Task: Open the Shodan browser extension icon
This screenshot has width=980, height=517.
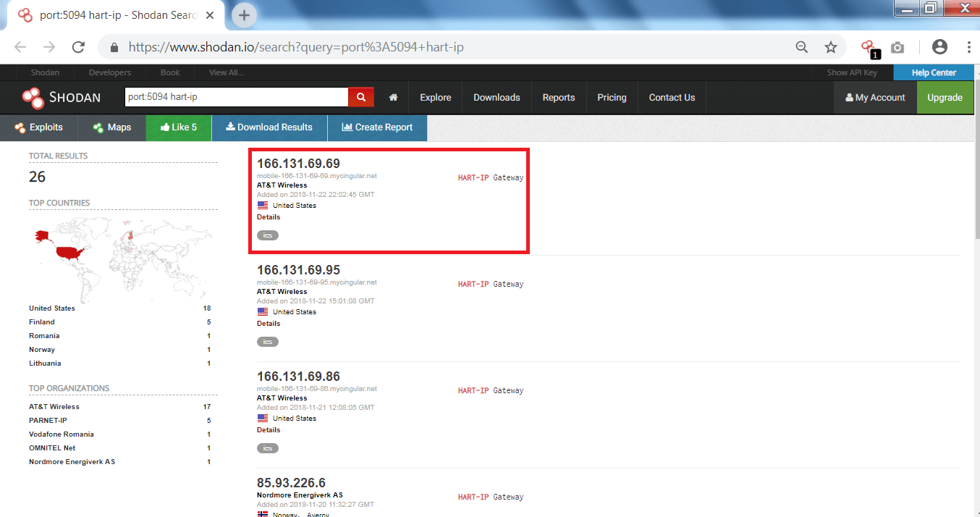Action: pyautogui.click(x=869, y=47)
